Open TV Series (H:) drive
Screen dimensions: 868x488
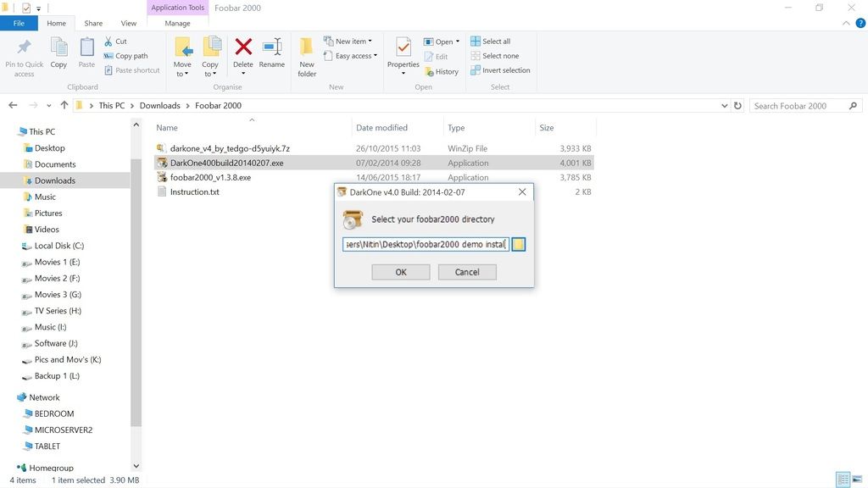[58, 310]
